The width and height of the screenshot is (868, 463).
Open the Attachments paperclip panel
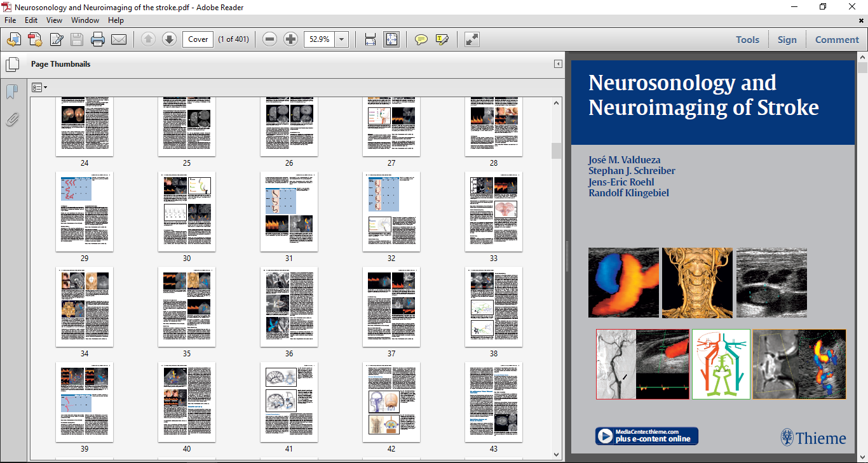[11, 119]
